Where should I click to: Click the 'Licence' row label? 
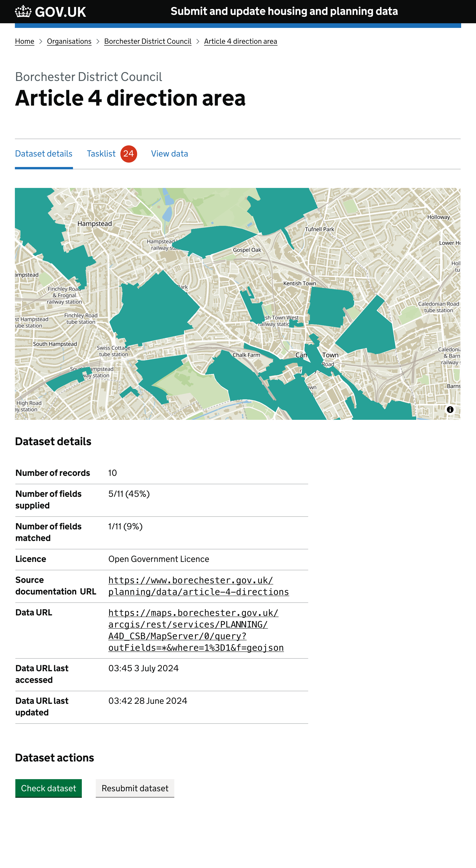point(31,559)
